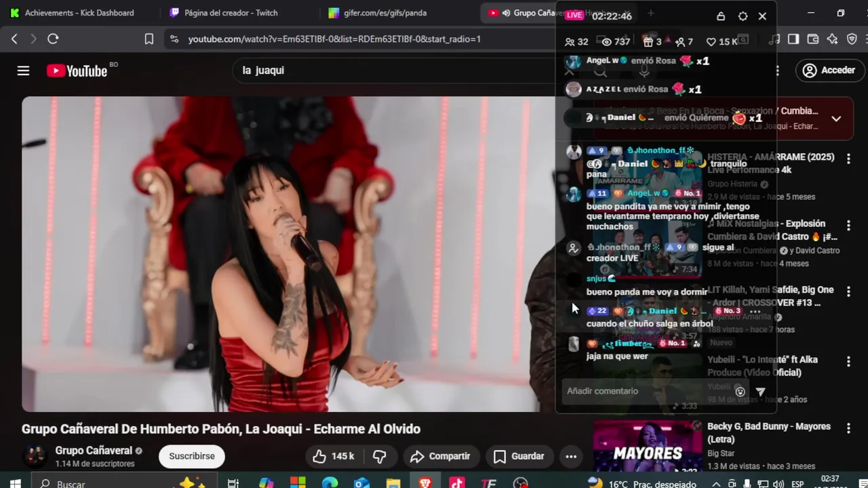Close the live chat overlay
Image resolution: width=868 pixels, height=488 pixels.
762,16
